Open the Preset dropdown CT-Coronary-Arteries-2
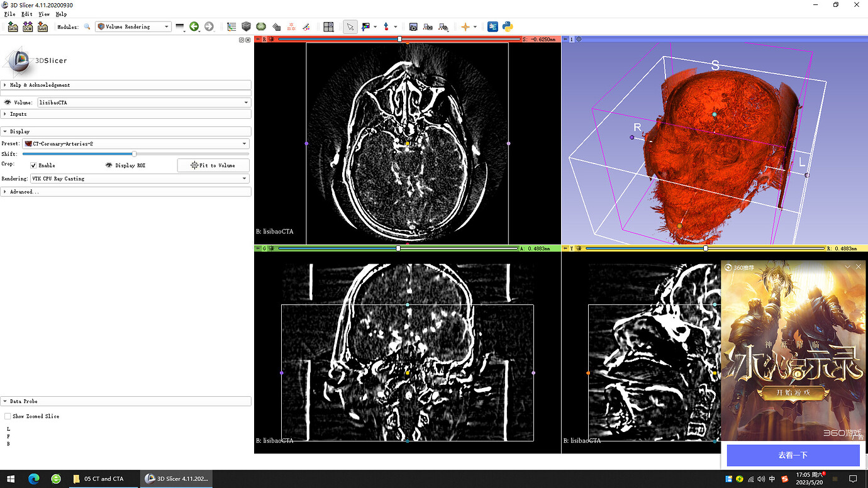Viewport: 868px width, 488px height. coord(136,144)
